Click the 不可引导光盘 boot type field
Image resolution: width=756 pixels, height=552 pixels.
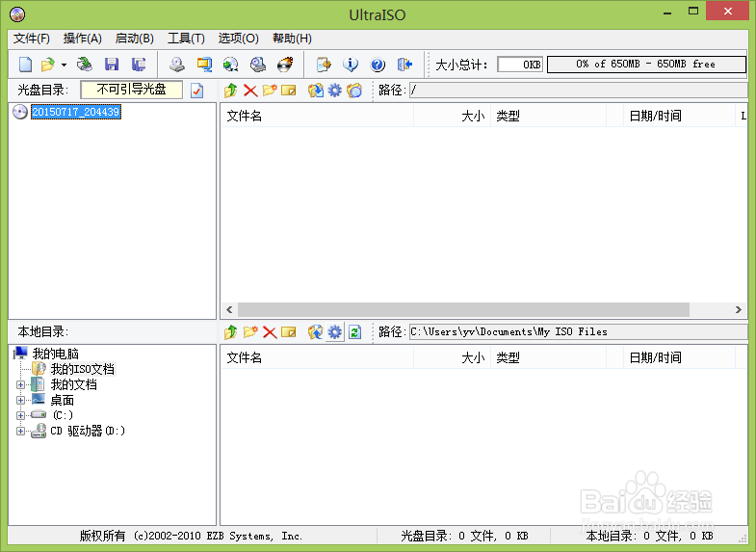pos(131,90)
